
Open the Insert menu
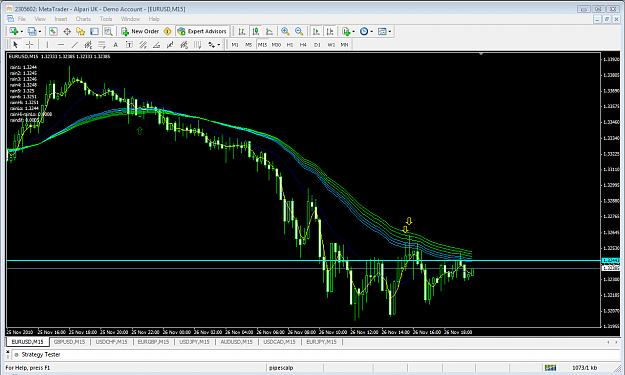61,19
